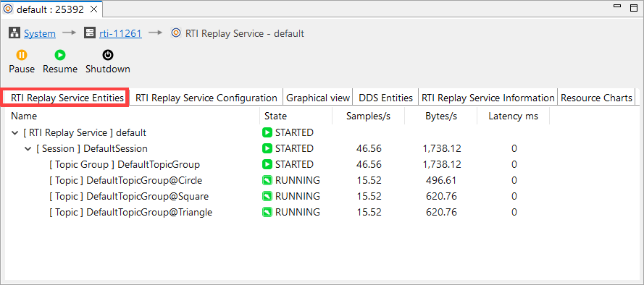Click the default : 25392 tab icon
This screenshot has height=285, width=644.
[9, 9]
